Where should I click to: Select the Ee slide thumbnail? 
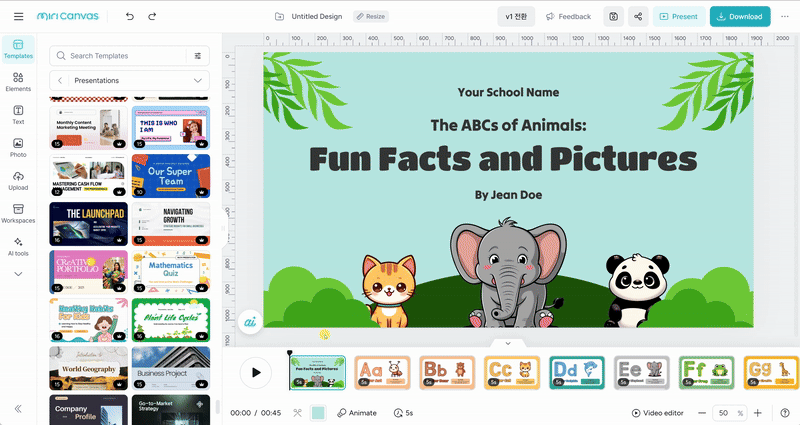(x=641, y=372)
